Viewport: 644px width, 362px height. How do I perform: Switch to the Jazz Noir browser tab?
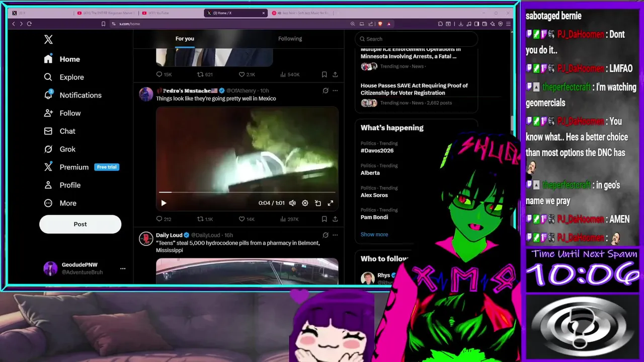(x=300, y=13)
